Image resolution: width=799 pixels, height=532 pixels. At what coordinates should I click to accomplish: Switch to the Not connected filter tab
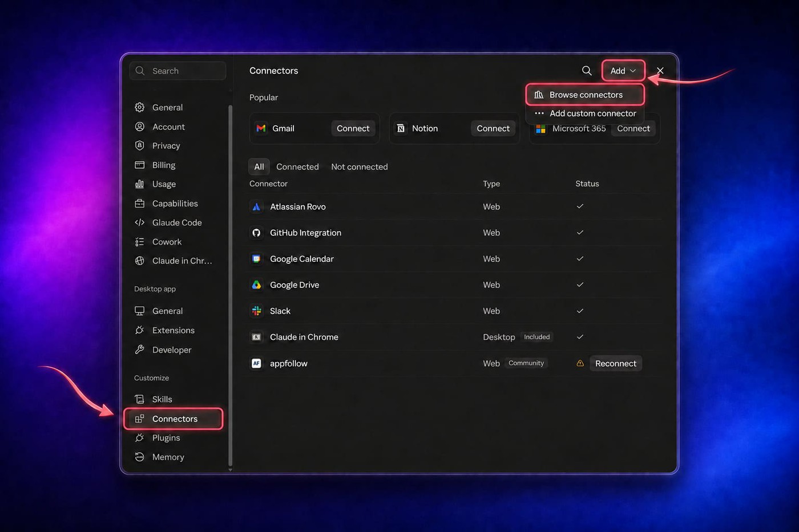click(360, 166)
